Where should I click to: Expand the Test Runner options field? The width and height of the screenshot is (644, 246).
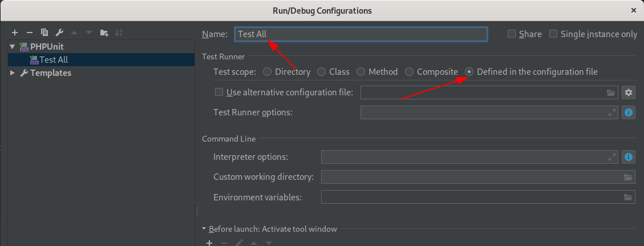pyautogui.click(x=612, y=112)
